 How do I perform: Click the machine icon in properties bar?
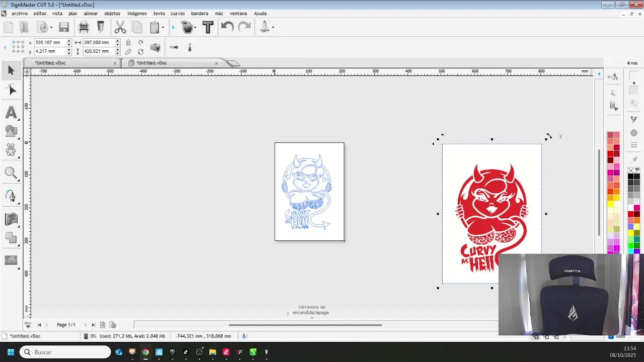pyautogui.click(x=155, y=47)
